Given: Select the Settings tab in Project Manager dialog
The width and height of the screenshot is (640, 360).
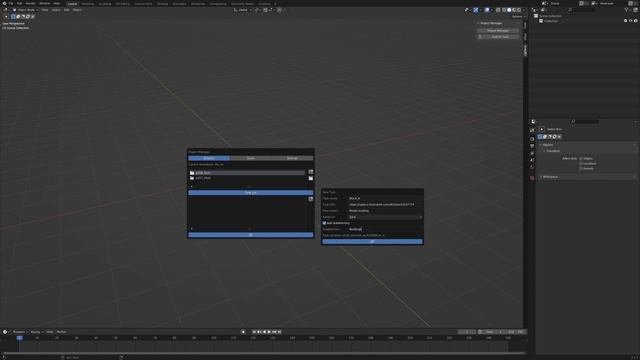Looking at the screenshot, I should coord(292,158).
